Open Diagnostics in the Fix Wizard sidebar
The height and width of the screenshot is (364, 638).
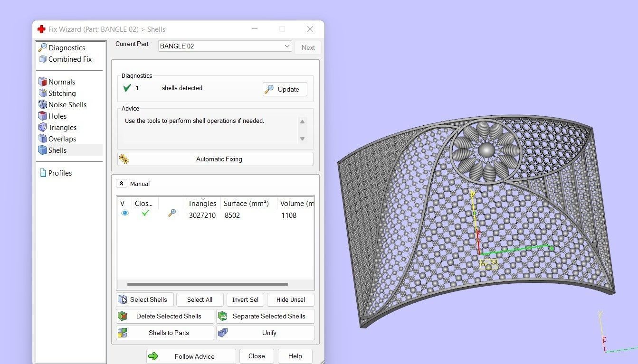click(67, 48)
